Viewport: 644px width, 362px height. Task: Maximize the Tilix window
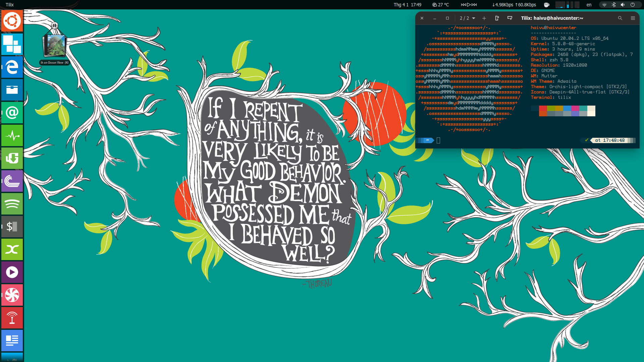coord(447,18)
